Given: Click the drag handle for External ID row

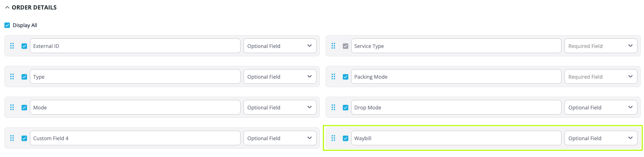Looking at the screenshot, I should tap(12, 46).
